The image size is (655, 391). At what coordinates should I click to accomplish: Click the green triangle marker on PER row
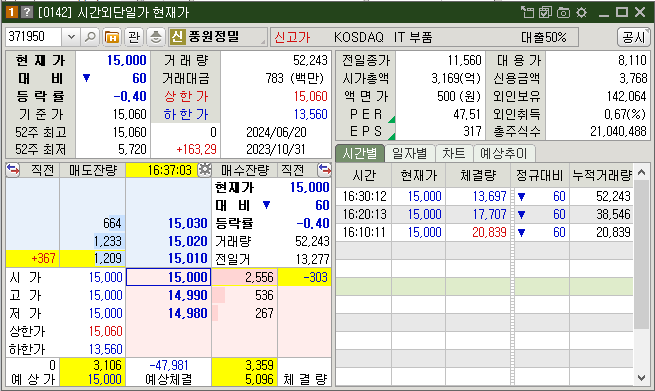[391, 119]
